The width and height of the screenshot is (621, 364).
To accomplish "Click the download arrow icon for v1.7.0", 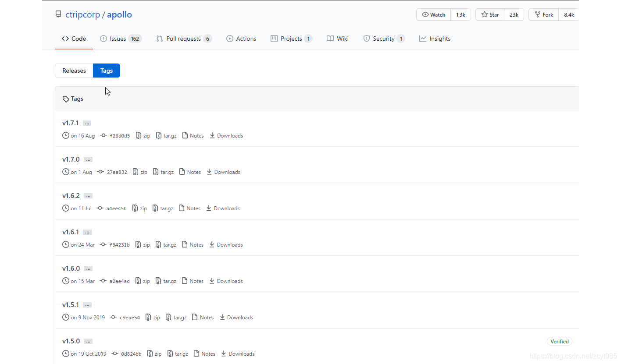I will pyautogui.click(x=209, y=172).
